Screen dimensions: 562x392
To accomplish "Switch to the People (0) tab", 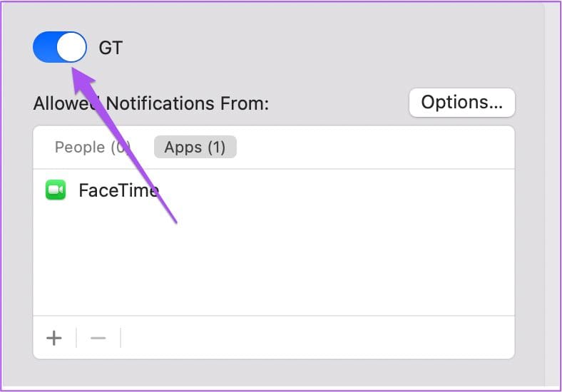I will (93, 148).
